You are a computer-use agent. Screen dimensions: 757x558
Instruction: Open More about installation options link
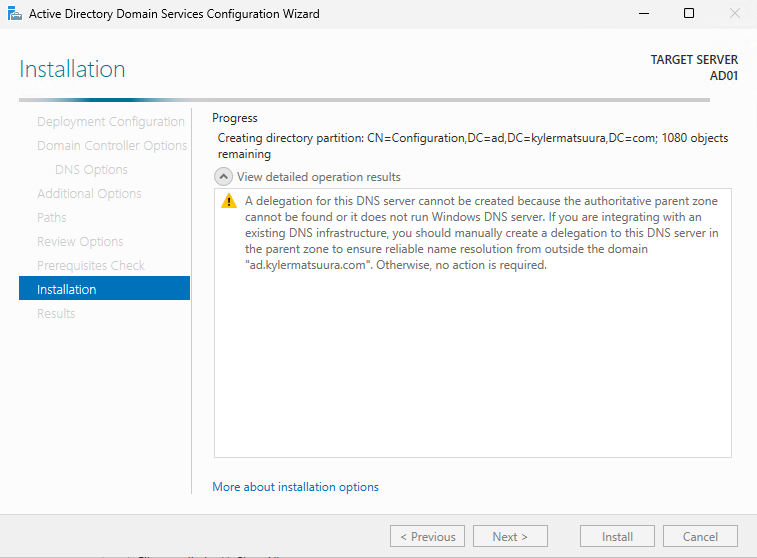(x=295, y=487)
